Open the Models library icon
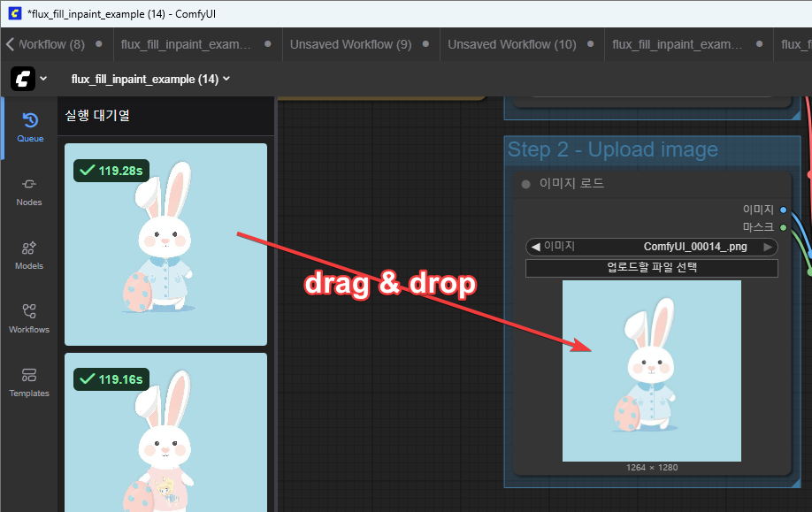The height and width of the screenshot is (512, 812). 29,254
